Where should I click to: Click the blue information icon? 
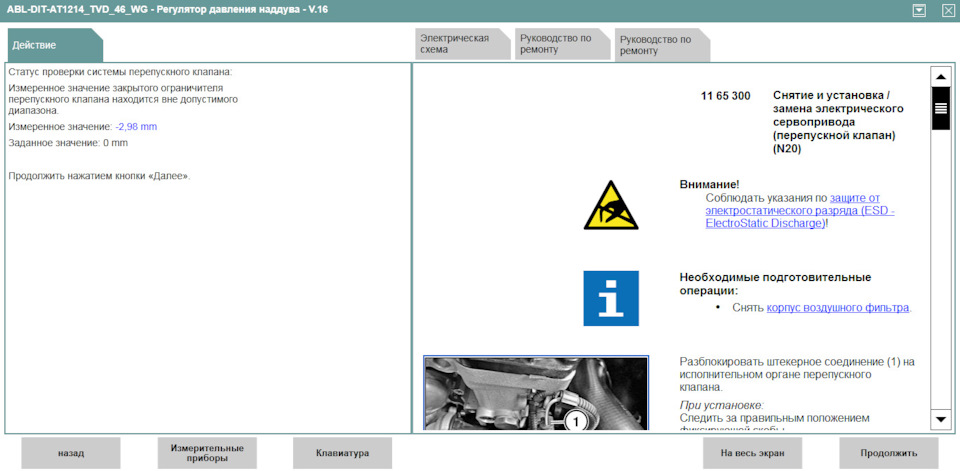[610, 298]
